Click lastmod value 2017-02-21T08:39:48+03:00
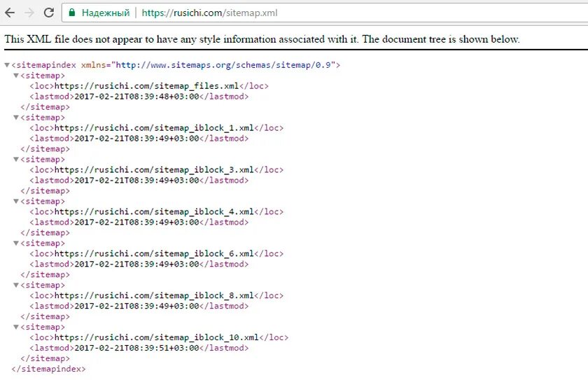Image resolution: width=588 pixels, height=380 pixels. coord(137,97)
